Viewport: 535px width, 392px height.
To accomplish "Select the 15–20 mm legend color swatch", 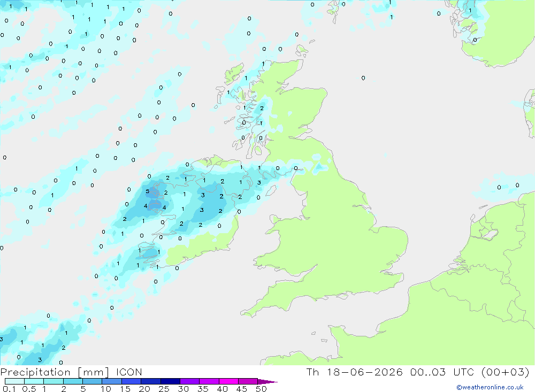I will pos(132,381).
